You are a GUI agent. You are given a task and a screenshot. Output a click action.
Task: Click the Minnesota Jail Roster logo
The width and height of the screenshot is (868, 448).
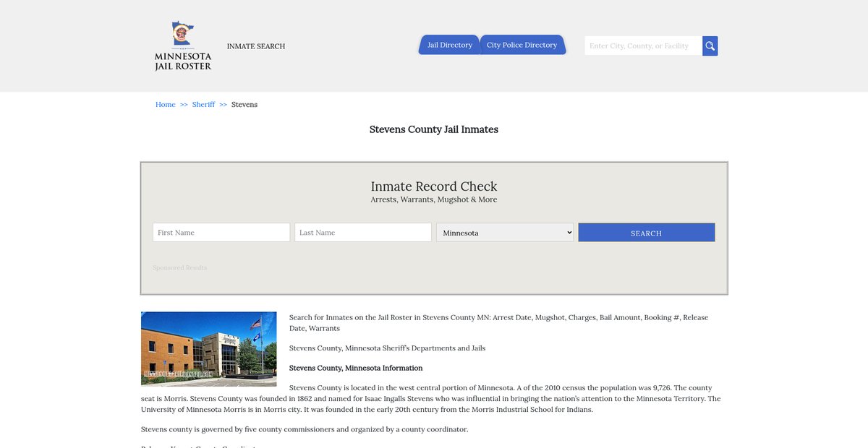(183, 46)
